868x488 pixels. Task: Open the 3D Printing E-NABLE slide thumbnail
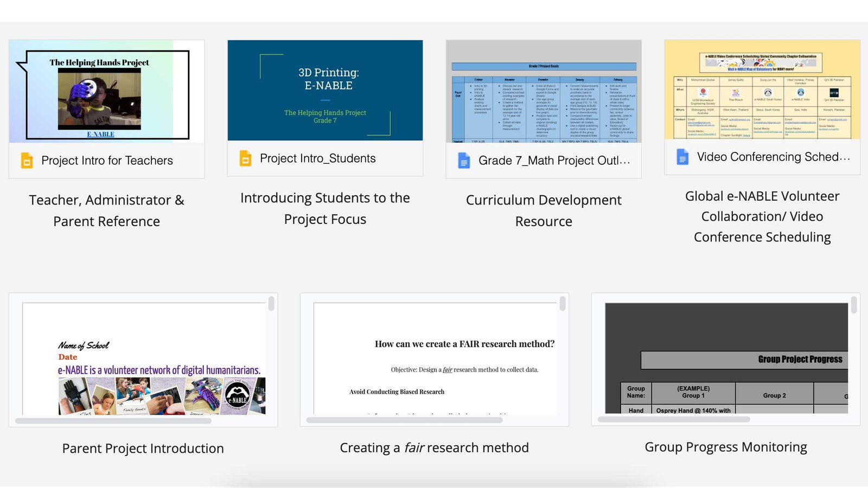(325, 90)
